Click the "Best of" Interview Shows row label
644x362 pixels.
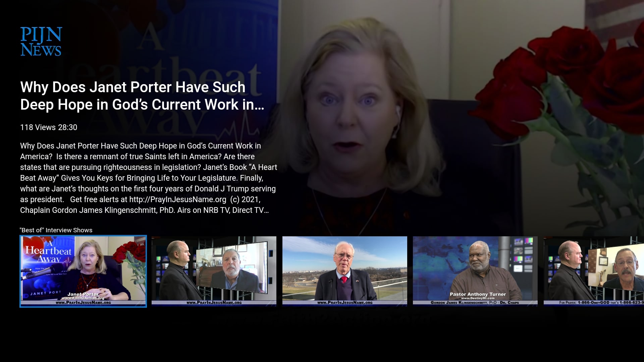coord(56,230)
